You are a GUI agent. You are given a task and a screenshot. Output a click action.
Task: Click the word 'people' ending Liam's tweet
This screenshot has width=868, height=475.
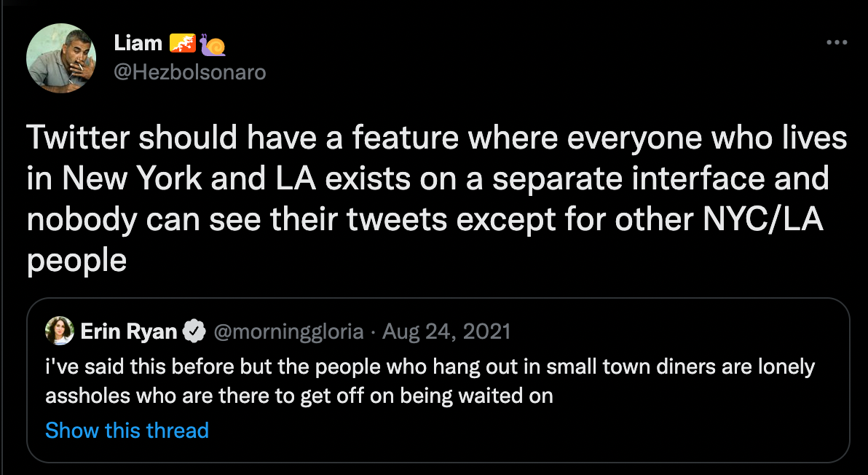[76, 260]
